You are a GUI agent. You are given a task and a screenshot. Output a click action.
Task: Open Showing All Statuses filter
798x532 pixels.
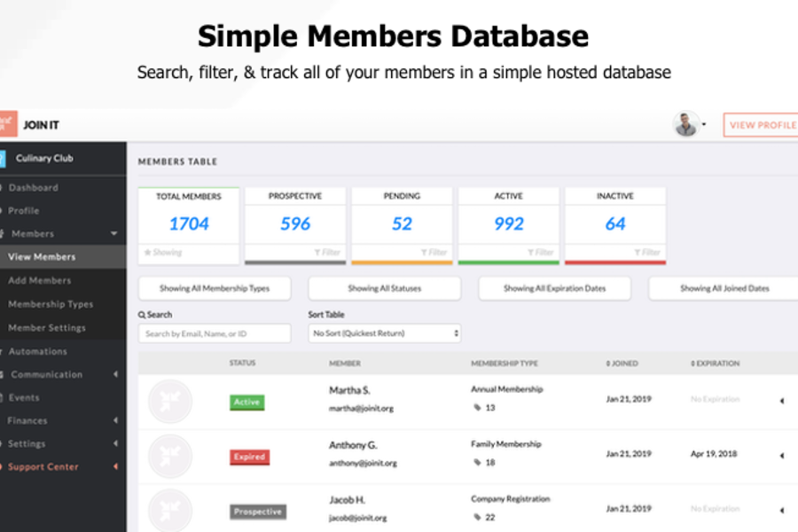[385, 289]
